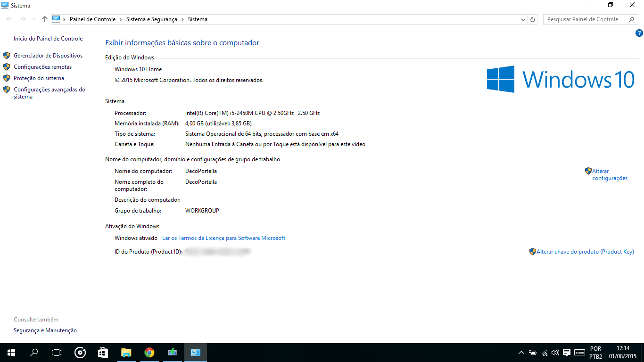Click shield icon beside Gerenciador de Dispositivos
Viewport: 644px width, 362px height.
point(7,56)
